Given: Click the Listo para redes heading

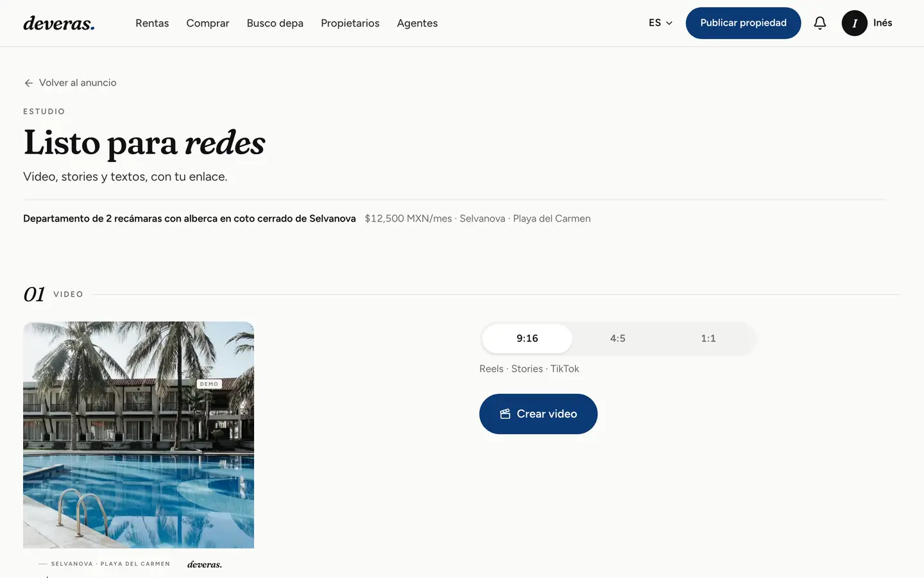Looking at the screenshot, I should coord(144,143).
